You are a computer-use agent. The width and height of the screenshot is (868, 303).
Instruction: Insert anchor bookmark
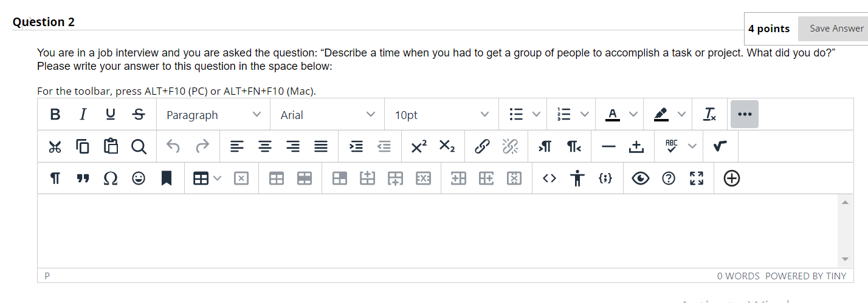[167, 179]
